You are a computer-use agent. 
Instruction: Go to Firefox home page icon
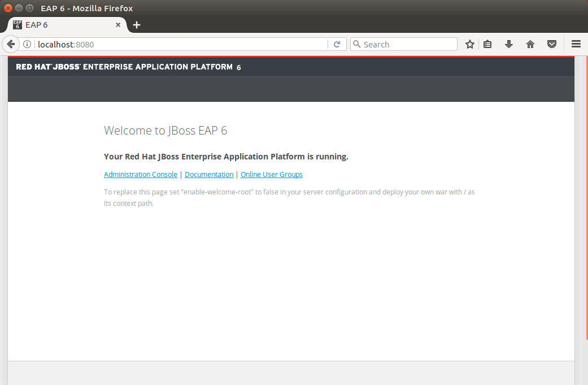pyautogui.click(x=530, y=44)
